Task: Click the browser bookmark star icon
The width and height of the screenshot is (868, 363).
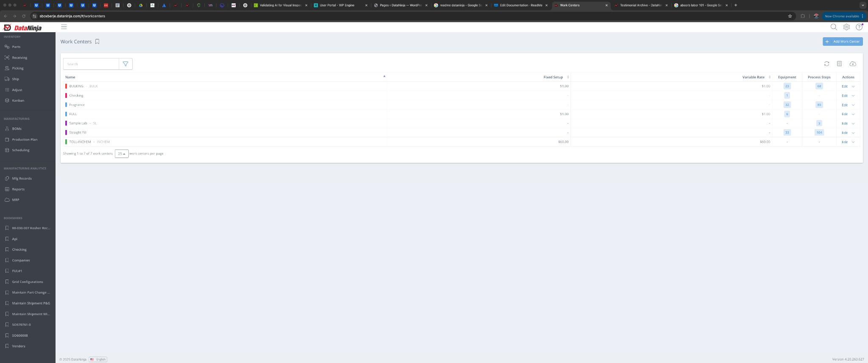Action: pos(790,16)
